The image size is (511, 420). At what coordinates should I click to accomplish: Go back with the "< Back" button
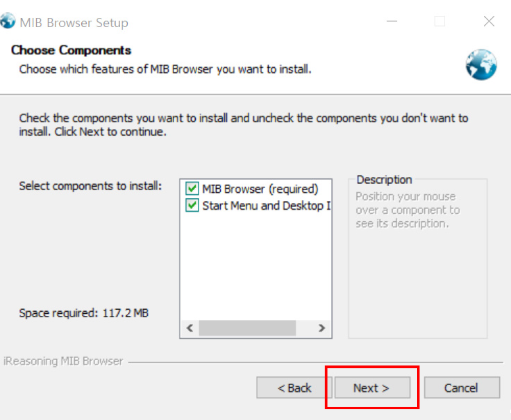click(294, 388)
